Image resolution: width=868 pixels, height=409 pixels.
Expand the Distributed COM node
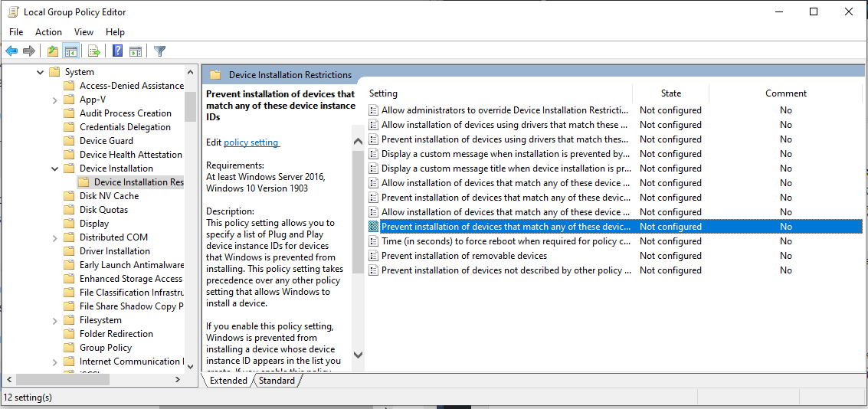pyautogui.click(x=55, y=237)
